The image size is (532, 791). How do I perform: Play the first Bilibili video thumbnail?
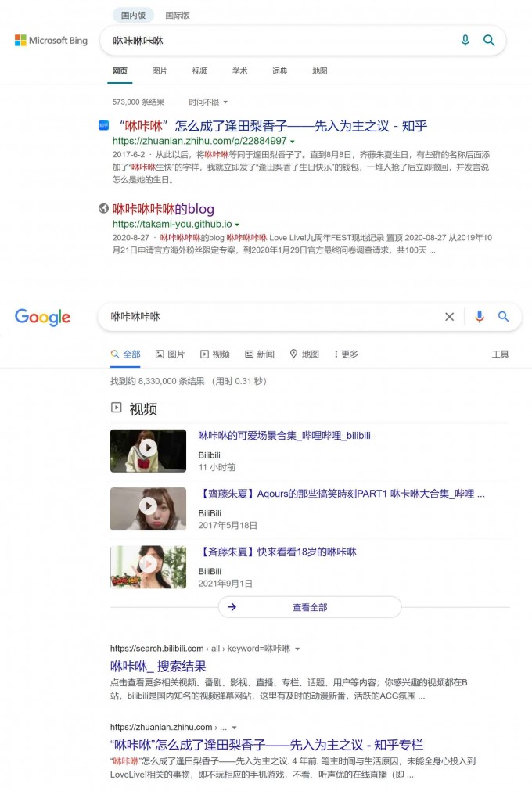pyautogui.click(x=148, y=451)
